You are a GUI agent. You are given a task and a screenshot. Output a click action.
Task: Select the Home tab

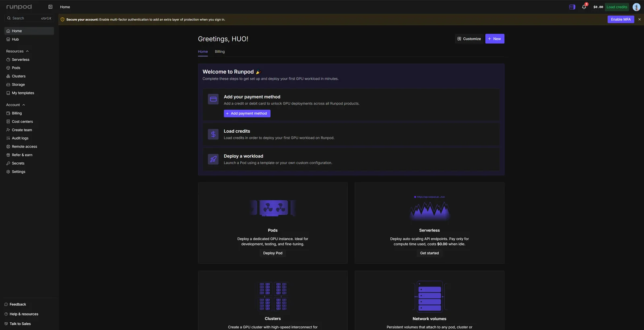(203, 52)
